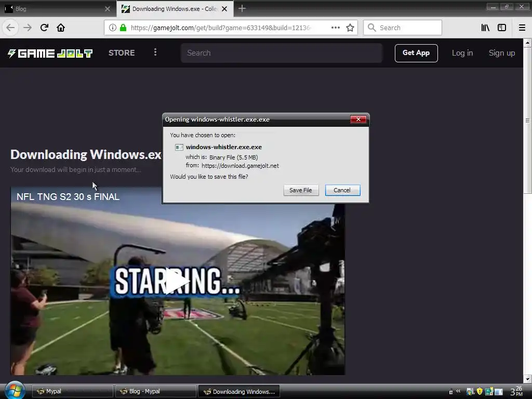Image resolution: width=532 pixels, height=399 pixels.
Task: Open the browser hamburger menu
Action: [x=522, y=28]
